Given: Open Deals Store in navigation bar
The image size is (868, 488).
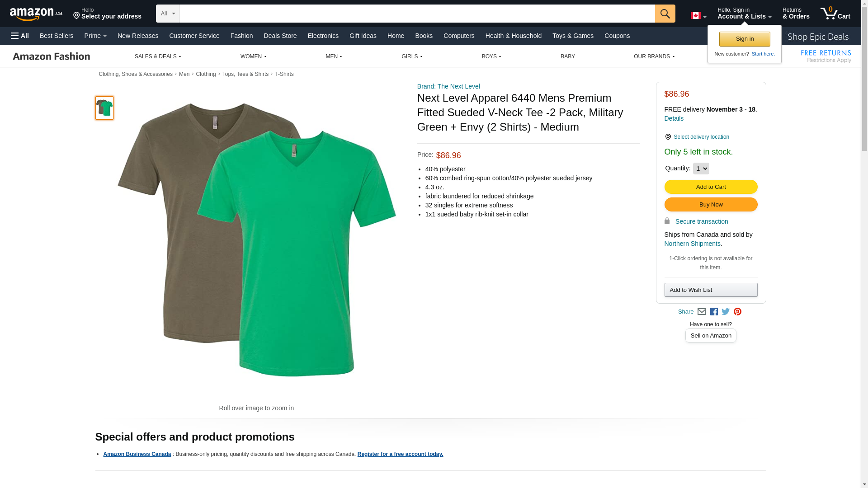Looking at the screenshot, I should coord(280,36).
